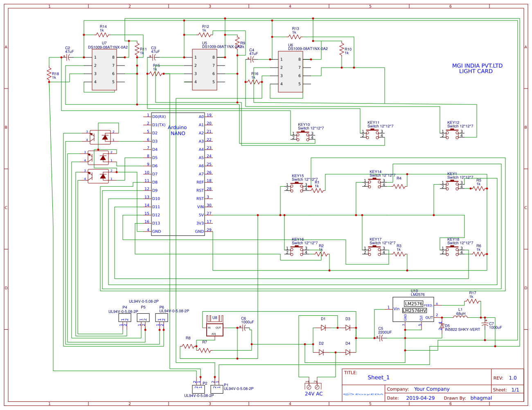
Task: Select resistor R17 near the LM2576 feedback
Action: point(473,301)
